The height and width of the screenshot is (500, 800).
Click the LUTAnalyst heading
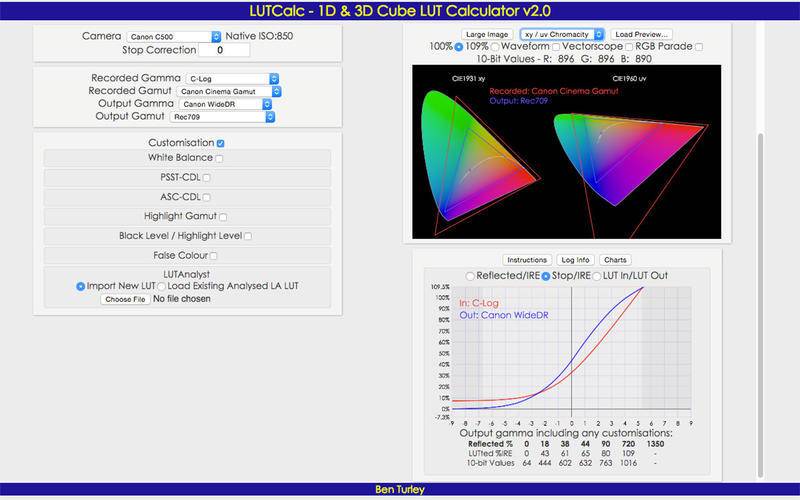(187, 274)
